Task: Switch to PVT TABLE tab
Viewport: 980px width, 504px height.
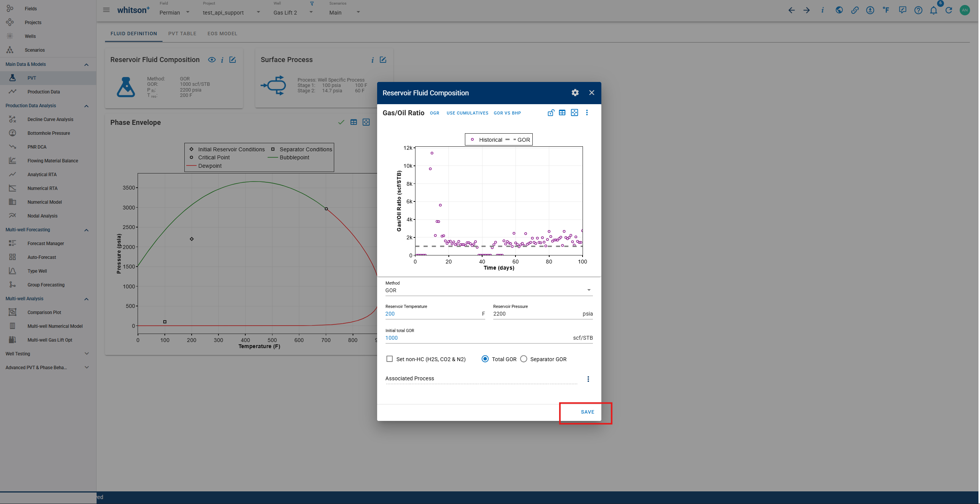Action: click(x=182, y=34)
